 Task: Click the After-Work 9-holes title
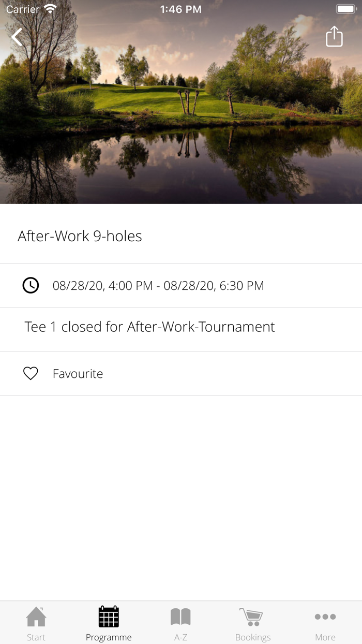tap(80, 236)
